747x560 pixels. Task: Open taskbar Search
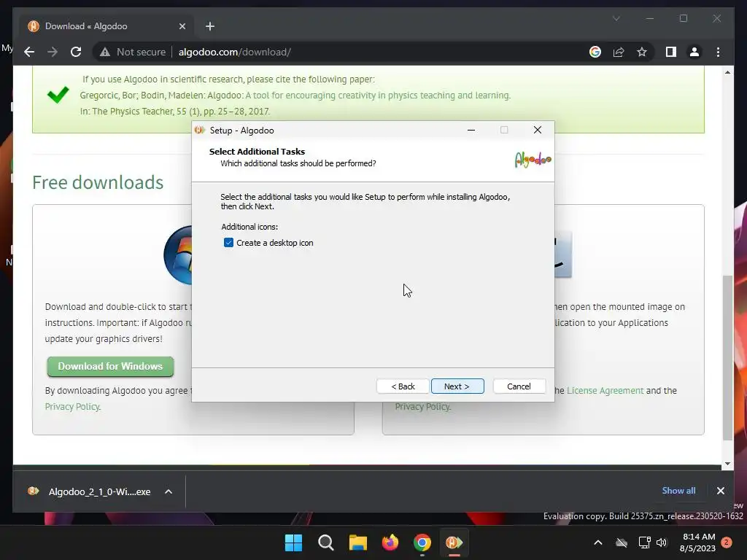[326, 542]
